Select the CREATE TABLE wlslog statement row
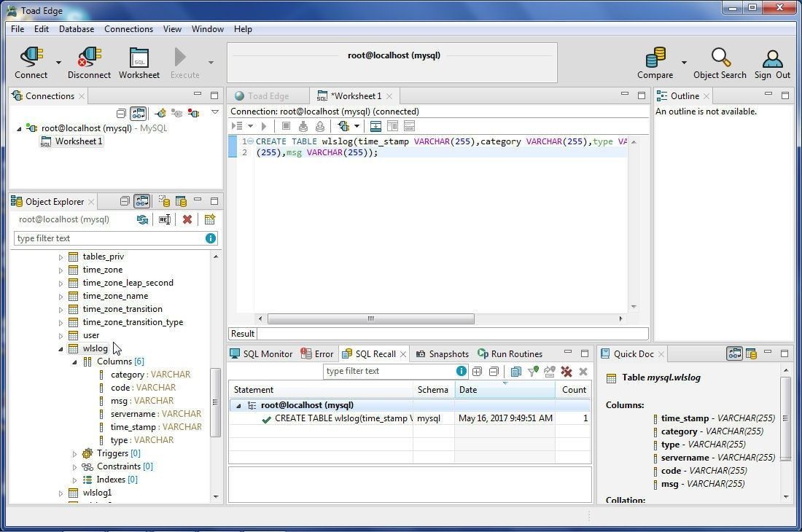The width and height of the screenshot is (802, 532). [x=409, y=418]
